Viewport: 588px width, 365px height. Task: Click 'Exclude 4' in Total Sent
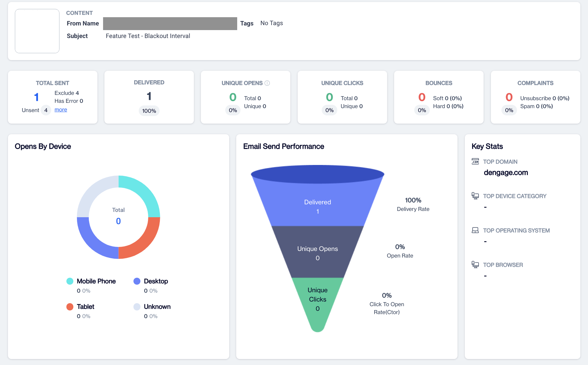67,93
